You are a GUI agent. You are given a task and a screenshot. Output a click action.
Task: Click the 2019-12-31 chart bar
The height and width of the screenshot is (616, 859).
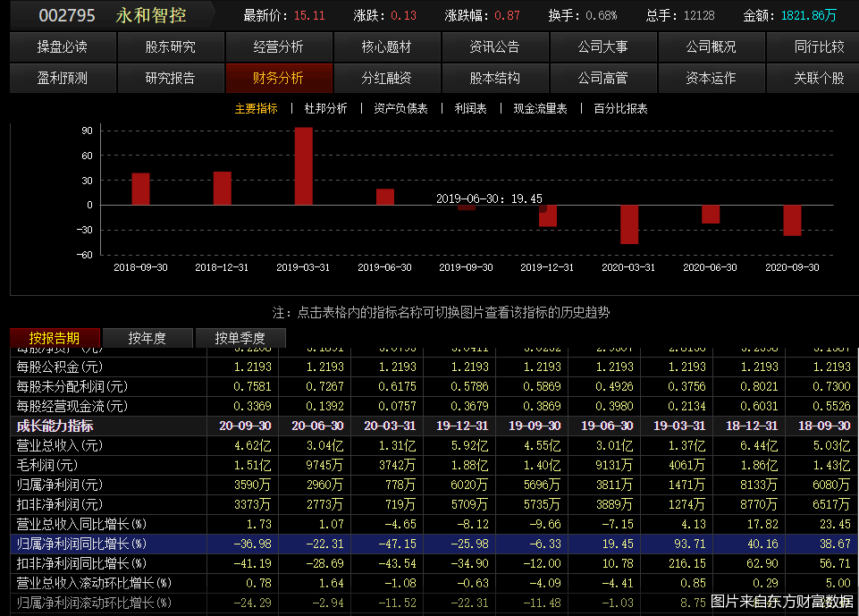click(x=548, y=216)
